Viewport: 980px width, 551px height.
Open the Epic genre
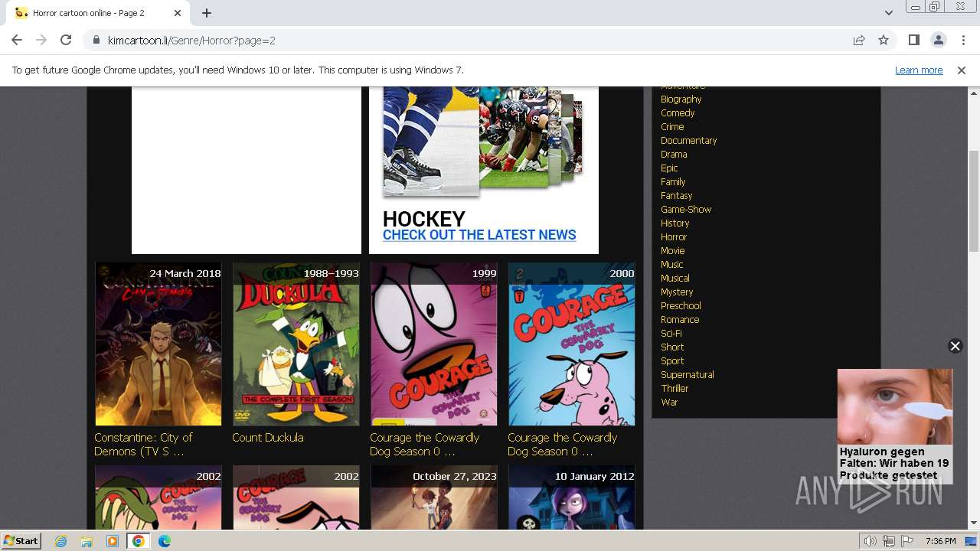point(669,168)
